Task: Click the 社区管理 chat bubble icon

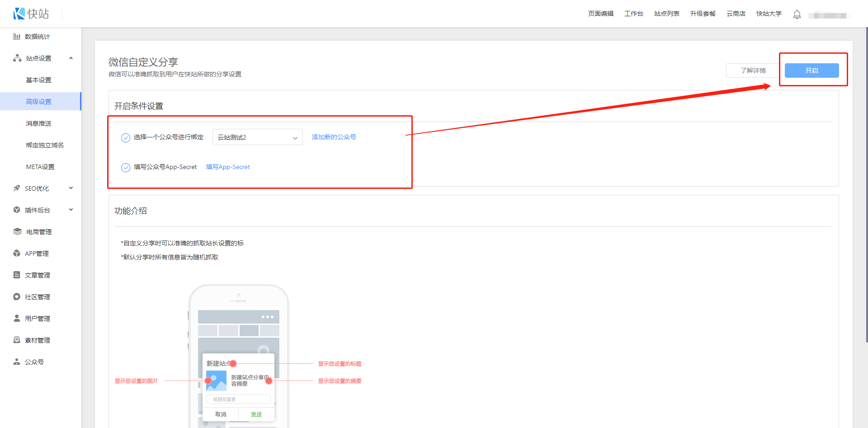Action: pos(17,297)
